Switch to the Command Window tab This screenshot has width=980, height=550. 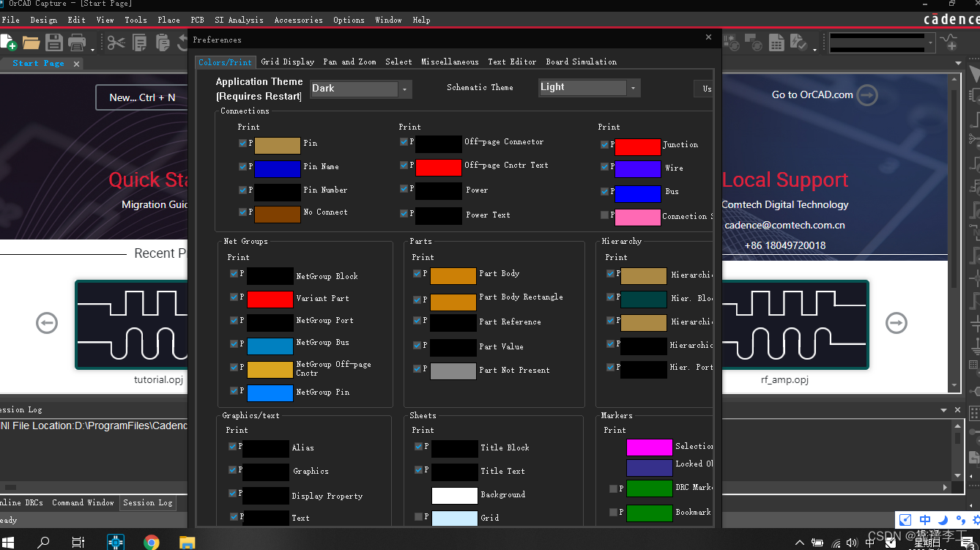tap(83, 502)
